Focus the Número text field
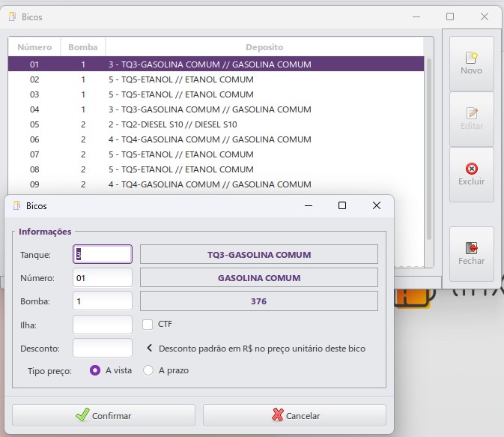Viewport: 504px width, 437px height. [103, 278]
